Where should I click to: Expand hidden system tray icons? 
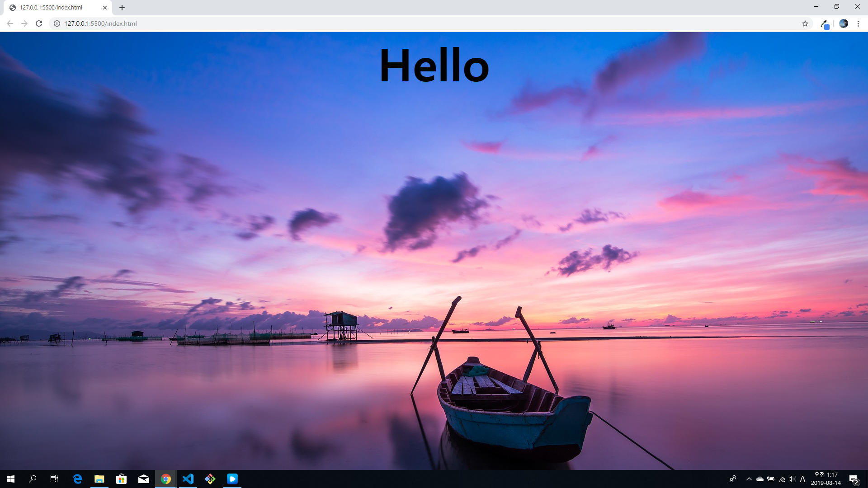click(749, 479)
